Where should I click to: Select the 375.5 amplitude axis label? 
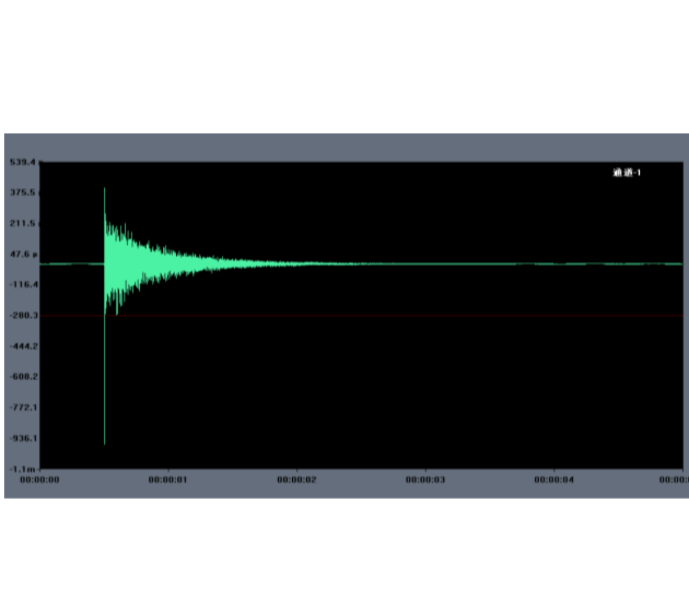[x=23, y=192]
